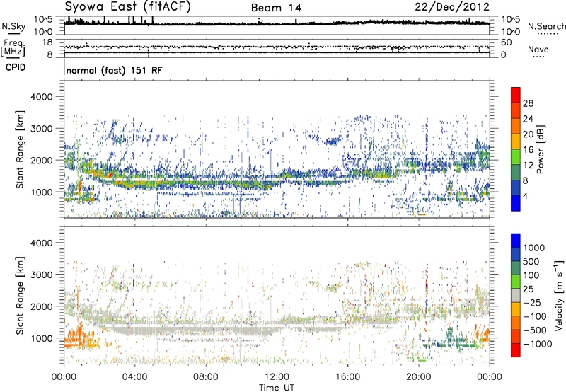This screenshot has height=392, width=566.
Task: Select the '12:00' time axis label
Action: pos(277,377)
